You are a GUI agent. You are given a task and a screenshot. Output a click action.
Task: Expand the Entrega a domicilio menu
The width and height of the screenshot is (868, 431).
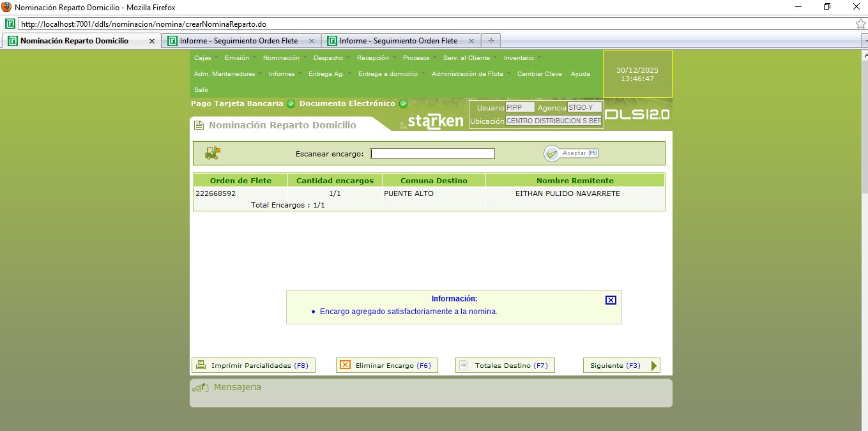(388, 74)
